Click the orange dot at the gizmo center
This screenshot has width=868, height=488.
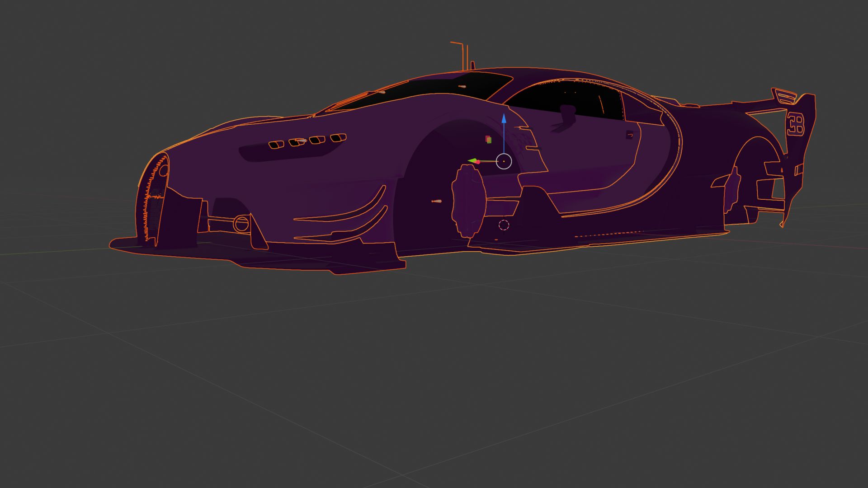[504, 161]
